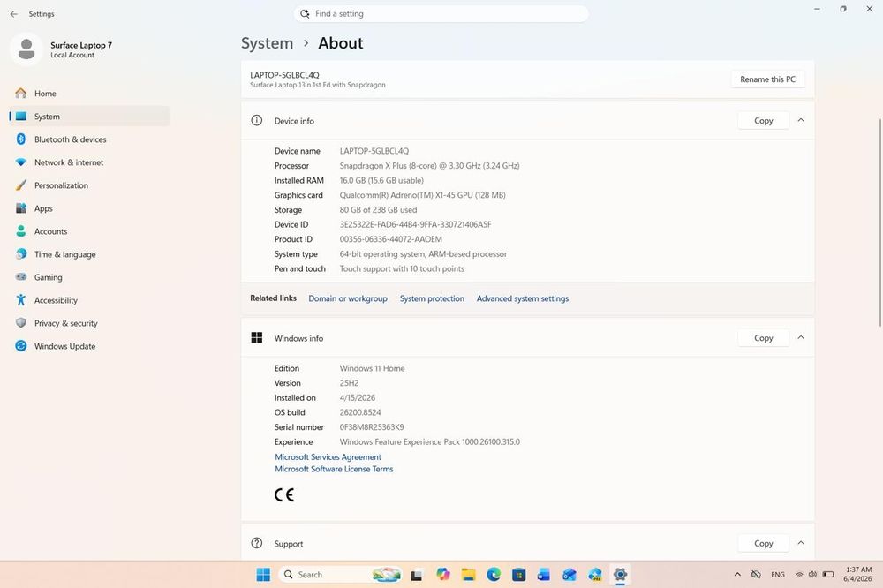Open Personalization settings

89,185
